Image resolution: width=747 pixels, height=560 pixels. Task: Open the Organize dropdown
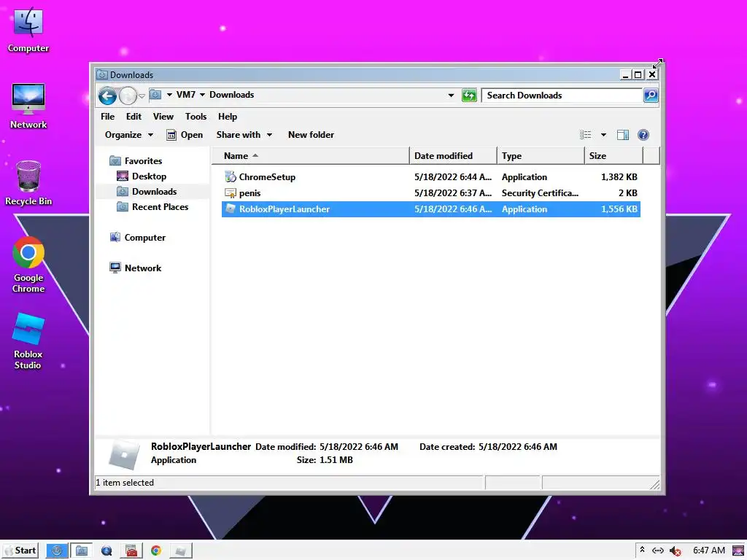(129, 135)
